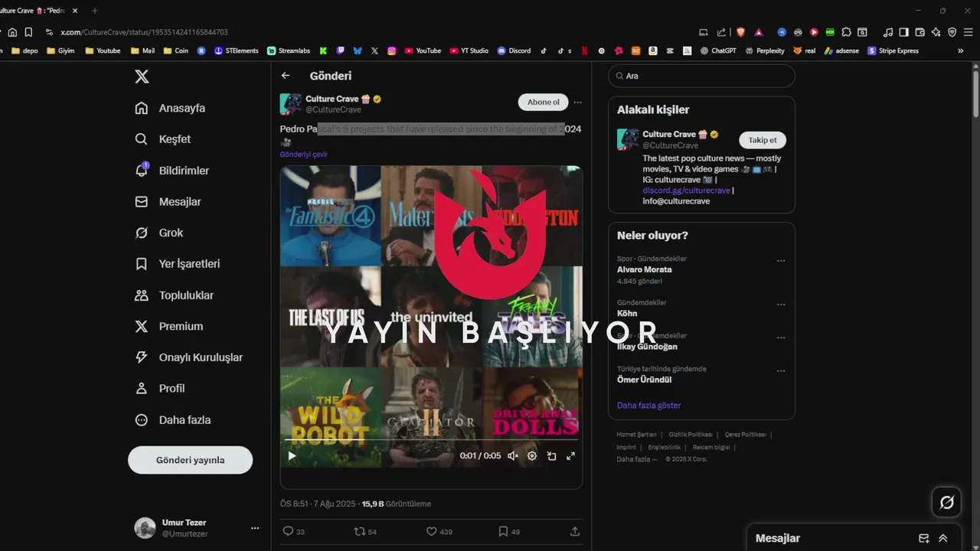Image resolution: width=980 pixels, height=551 pixels.
Task: Click Abone ol subscribe button
Action: (x=543, y=103)
